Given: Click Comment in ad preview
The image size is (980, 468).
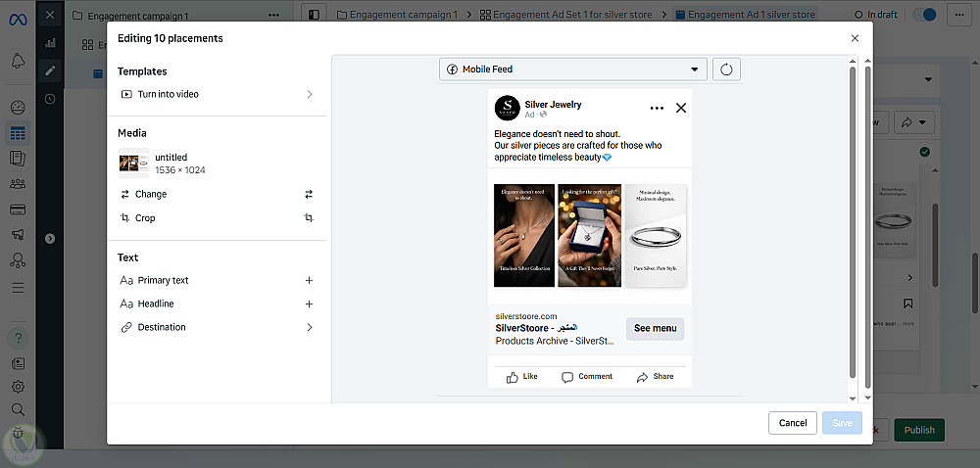Looking at the screenshot, I should click(x=587, y=376).
